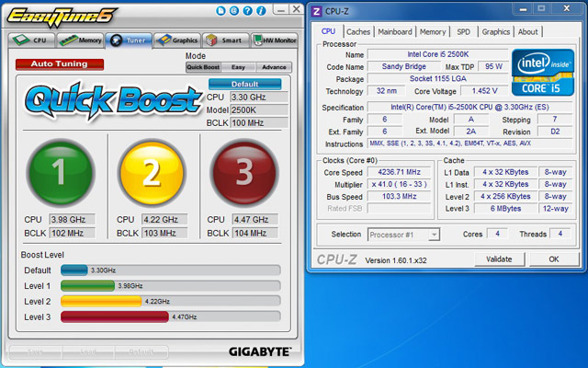The width and height of the screenshot is (588, 368).
Task: Open the Graphics tab in CPU-Z
Action: pyautogui.click(x=496, y=32)
